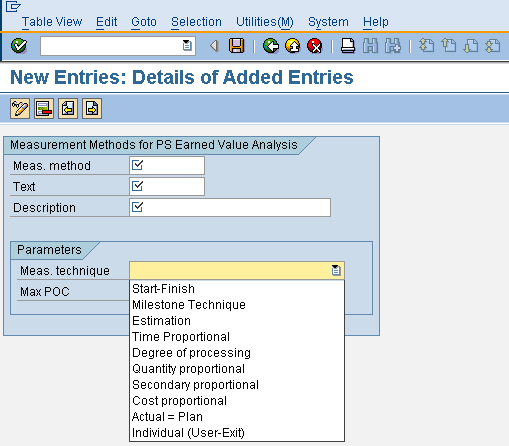The height and width of the screenshot is (446, 509).
Task: Click the Meas. method input field
Action: 167,165
